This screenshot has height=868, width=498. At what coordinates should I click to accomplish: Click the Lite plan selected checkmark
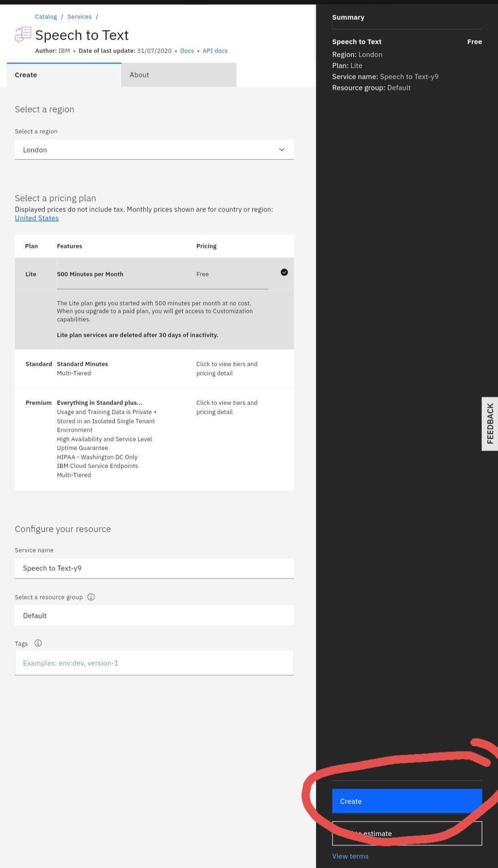pyautogui.click(x=284, y=272)
